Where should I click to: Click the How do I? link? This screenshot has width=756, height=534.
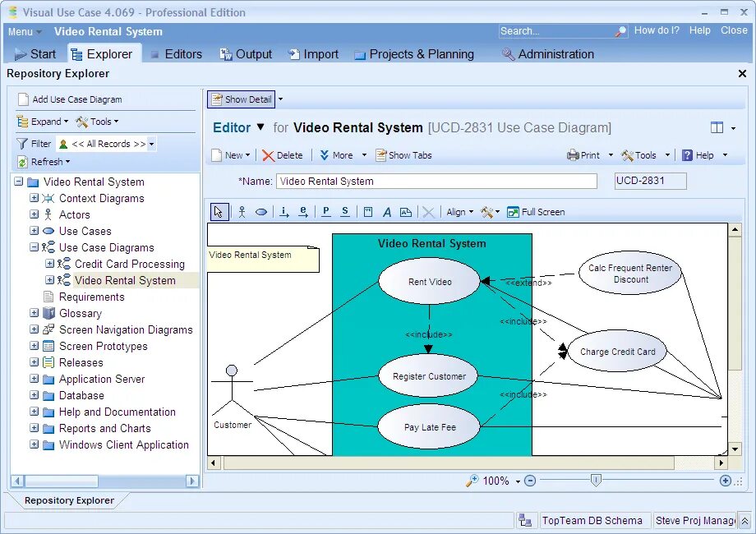(657, 30)
